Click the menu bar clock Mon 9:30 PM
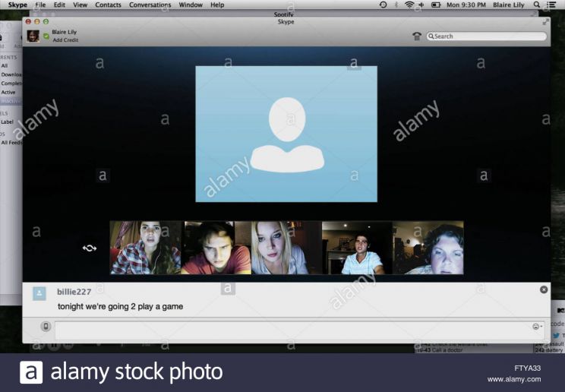 (466, 5)
